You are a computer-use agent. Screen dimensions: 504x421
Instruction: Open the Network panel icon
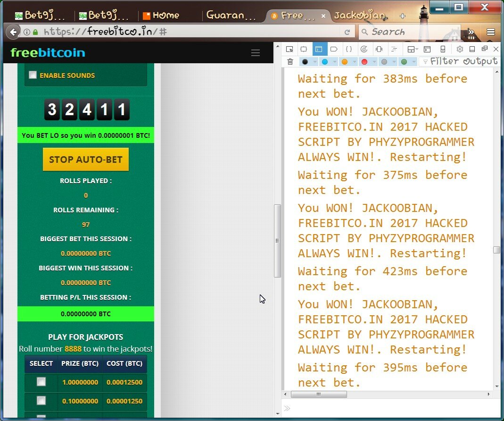394,49
